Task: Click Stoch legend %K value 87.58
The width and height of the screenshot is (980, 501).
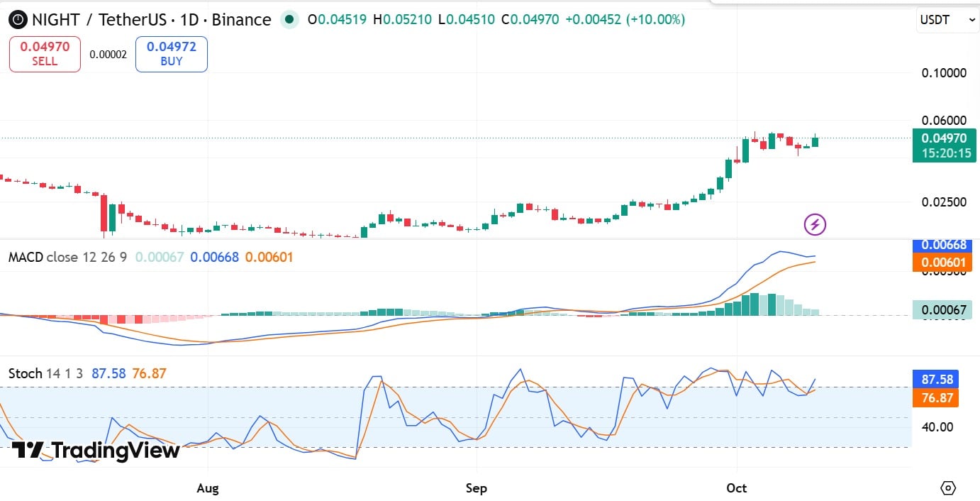Action: coord(108,373)
